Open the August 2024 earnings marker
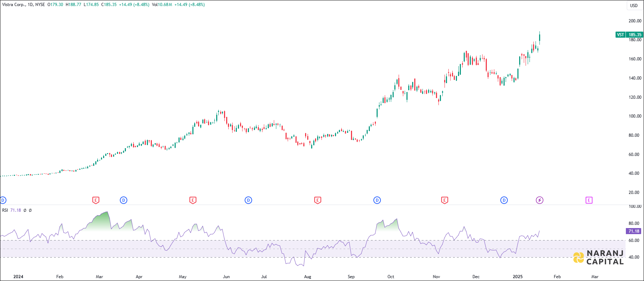 tap(318, 200)
